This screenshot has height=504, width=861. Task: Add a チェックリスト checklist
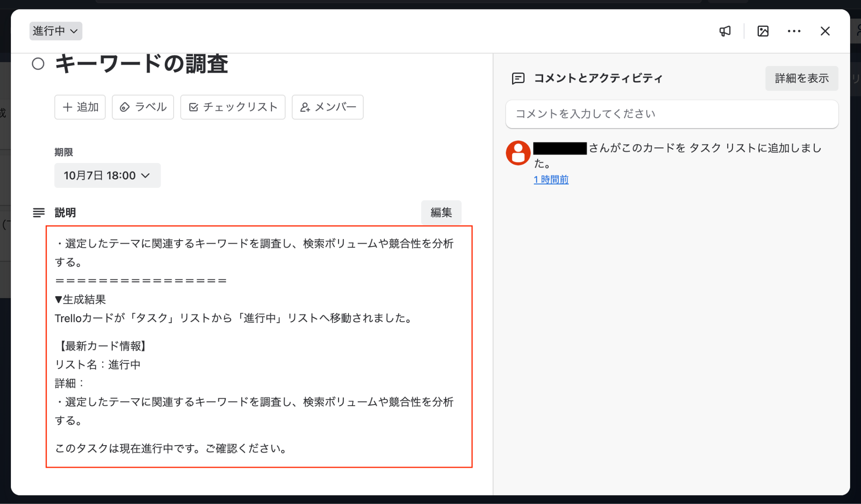pyautogui.click(x=233, y=107)
